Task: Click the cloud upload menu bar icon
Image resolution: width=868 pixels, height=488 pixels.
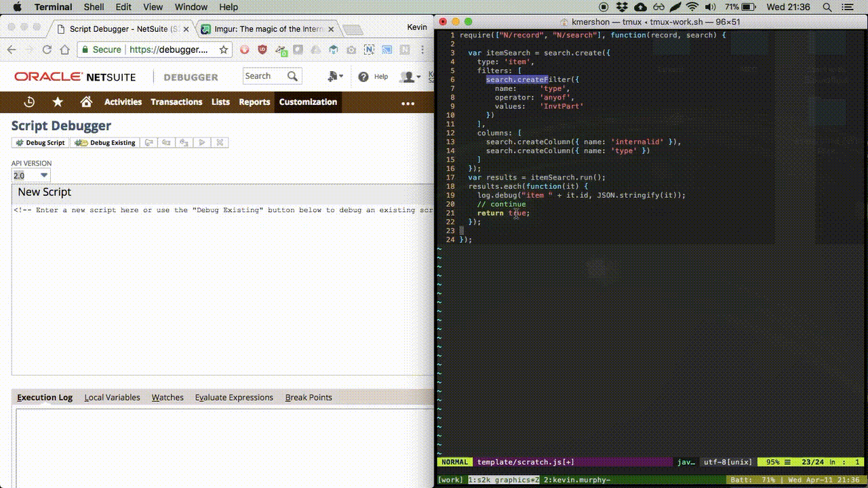Action: pos(640,7)
